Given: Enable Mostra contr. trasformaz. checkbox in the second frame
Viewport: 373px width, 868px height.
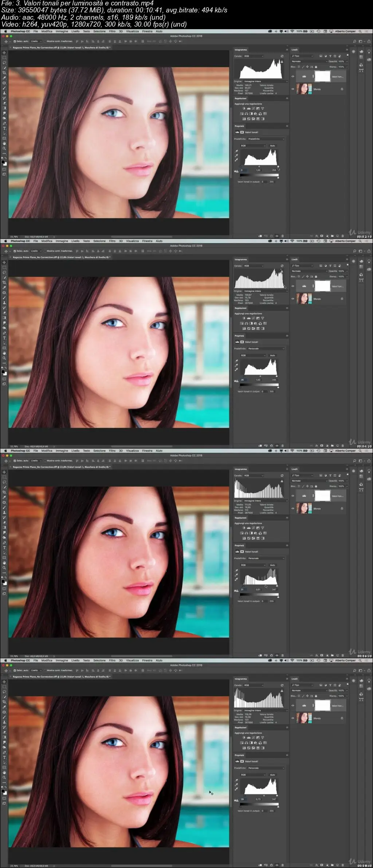Looking at the screenshot, I should (x=45, y=251).
